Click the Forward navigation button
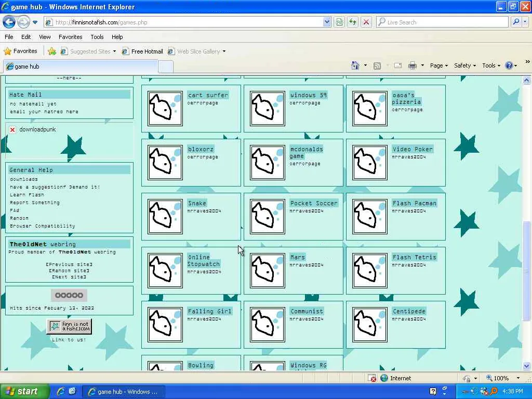This screenshot has height=399, width=532. click(23, 22)
